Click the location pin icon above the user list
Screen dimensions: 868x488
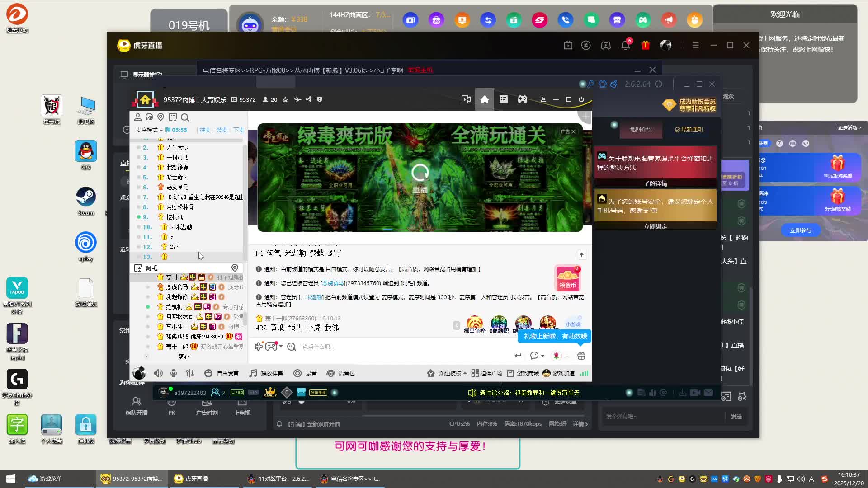coord(160,117)
